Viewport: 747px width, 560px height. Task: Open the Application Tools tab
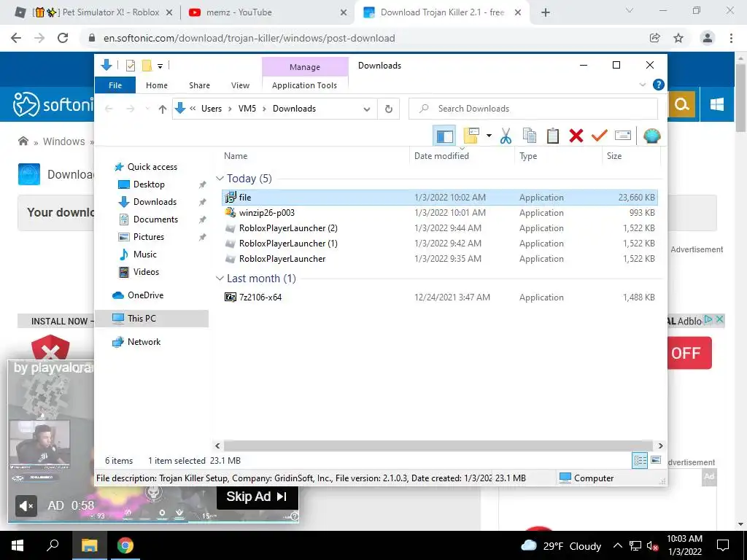(x=304, y=85)
